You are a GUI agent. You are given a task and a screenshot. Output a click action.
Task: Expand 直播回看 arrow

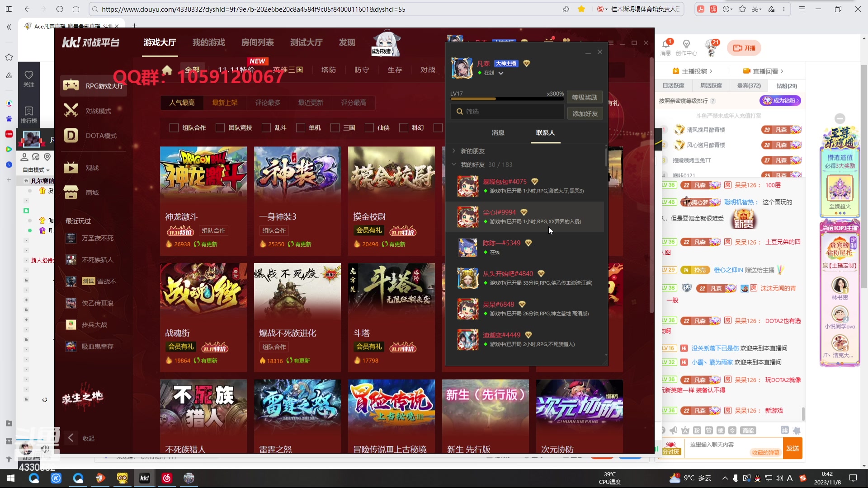coord(782,71)
